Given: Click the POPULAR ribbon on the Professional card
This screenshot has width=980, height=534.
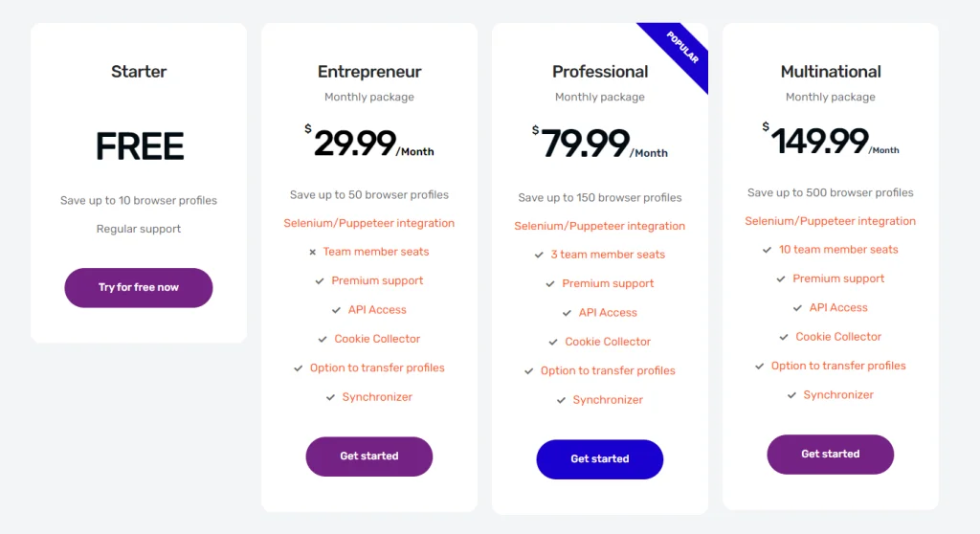Looking at the screenshot, I should point(680,52).
